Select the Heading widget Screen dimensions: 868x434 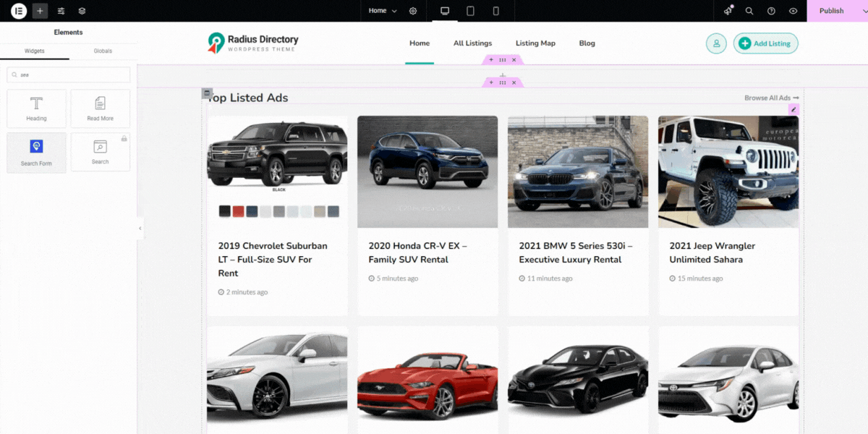[36, 109]
